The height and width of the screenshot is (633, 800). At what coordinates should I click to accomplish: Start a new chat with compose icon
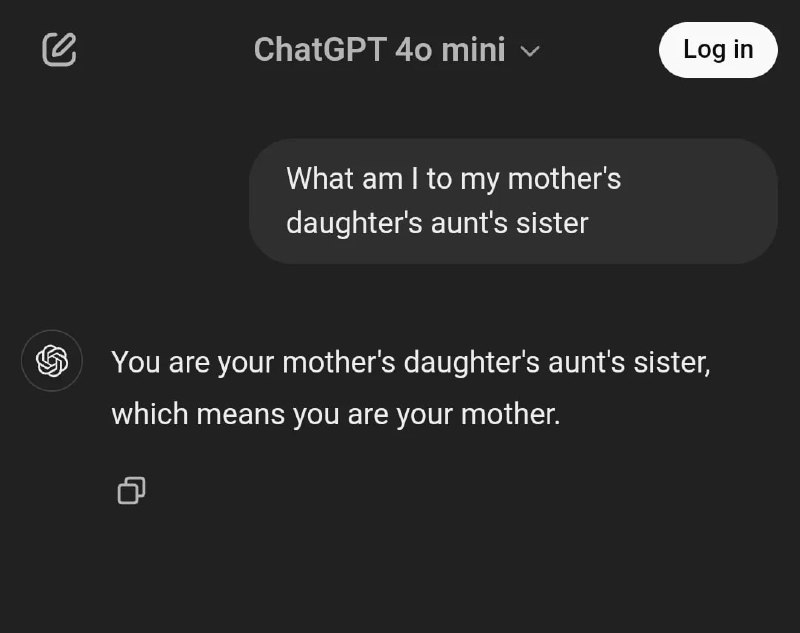tap(59, 49)
